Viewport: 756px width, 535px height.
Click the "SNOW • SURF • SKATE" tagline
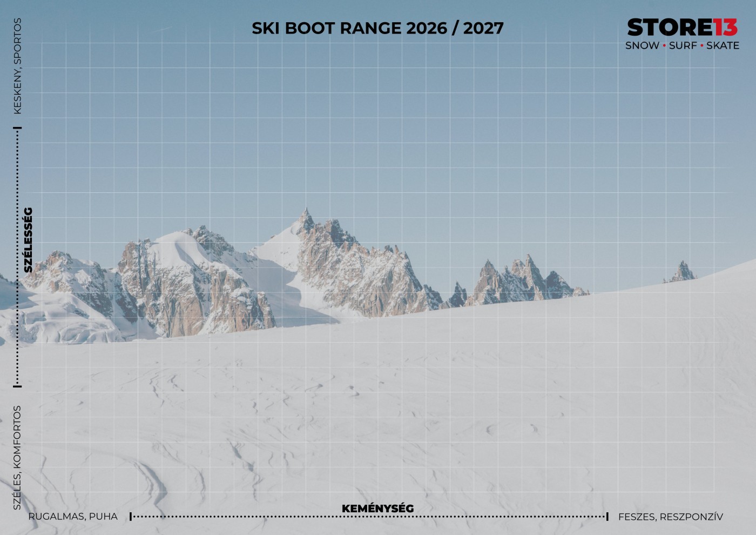pos(682,45)
